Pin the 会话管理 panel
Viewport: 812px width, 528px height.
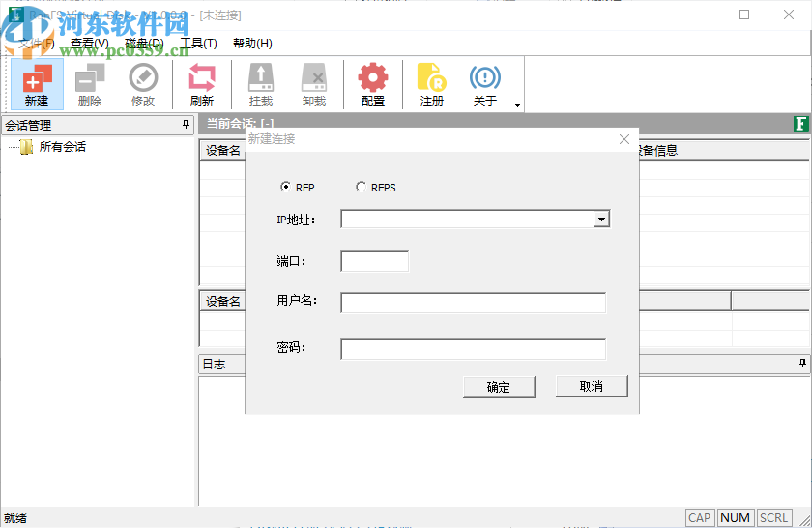[186, 125]
